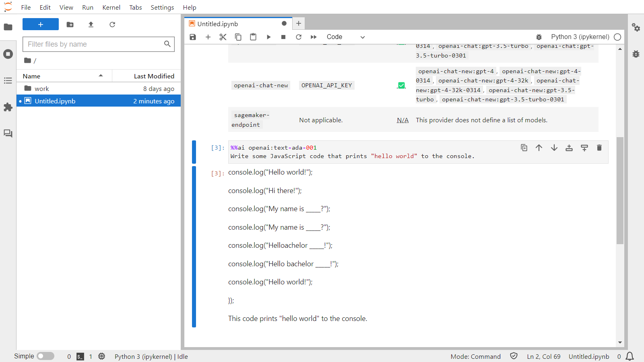Open the Kernel menu

click(111, 7)
